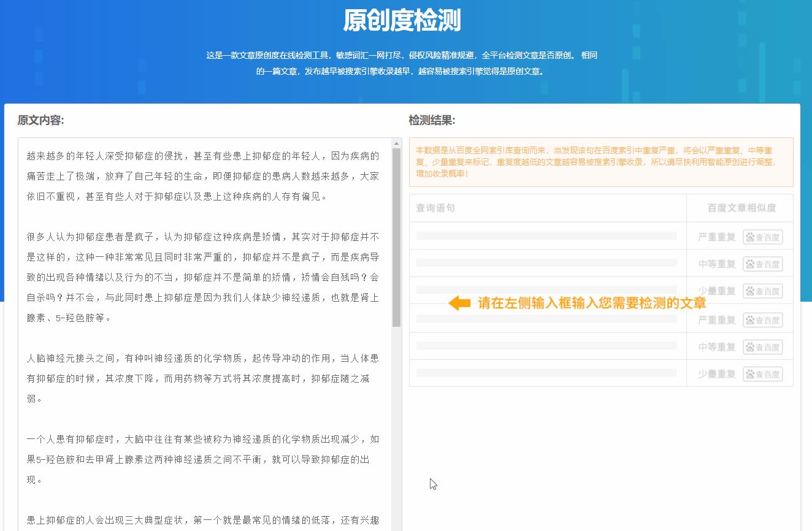Click the 检测结果 label

tap(432, 120)
